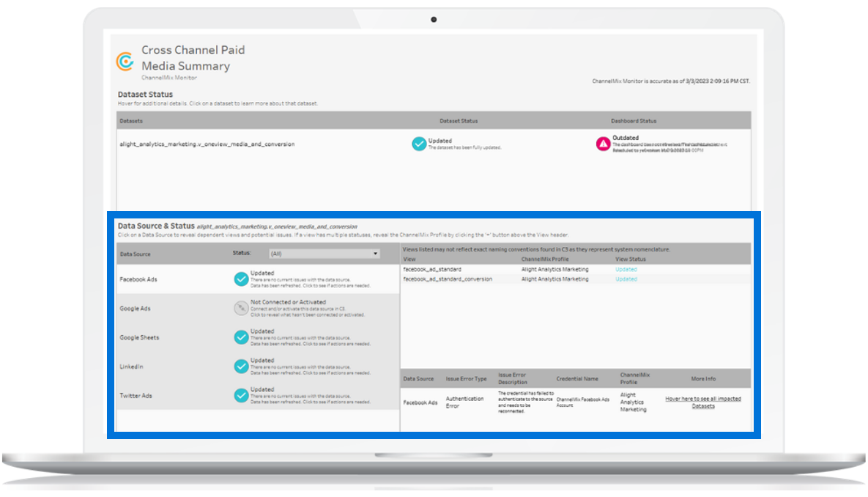Click the 'Authentication Error' issue type cell

click(465, 402)
